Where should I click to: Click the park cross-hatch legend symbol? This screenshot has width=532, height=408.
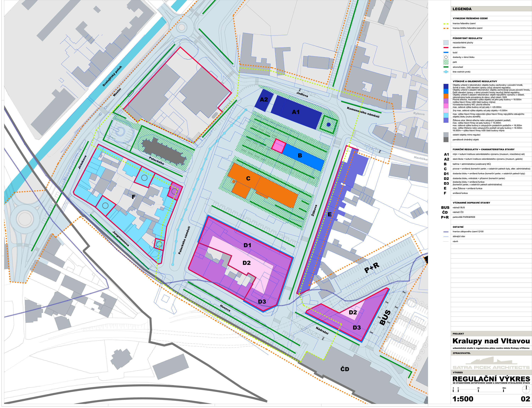[446, 62]
